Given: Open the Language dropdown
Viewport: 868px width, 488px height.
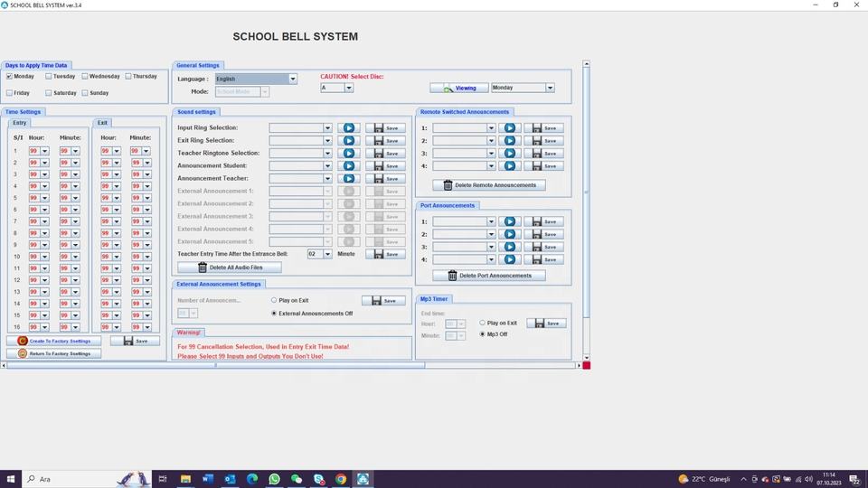Looking at the screenshot, I should [x=292, y=80].
